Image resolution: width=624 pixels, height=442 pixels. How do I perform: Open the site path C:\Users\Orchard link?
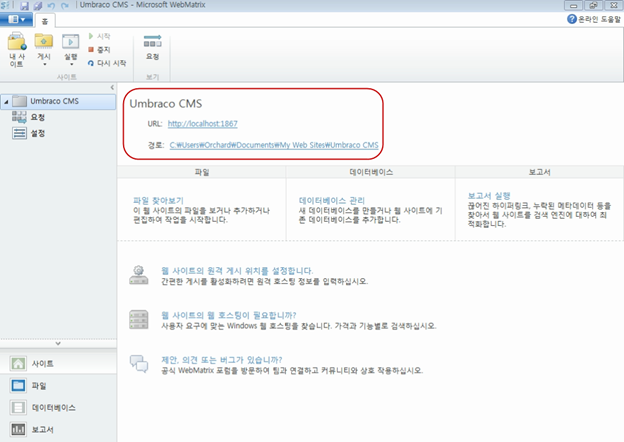point(274,145)
